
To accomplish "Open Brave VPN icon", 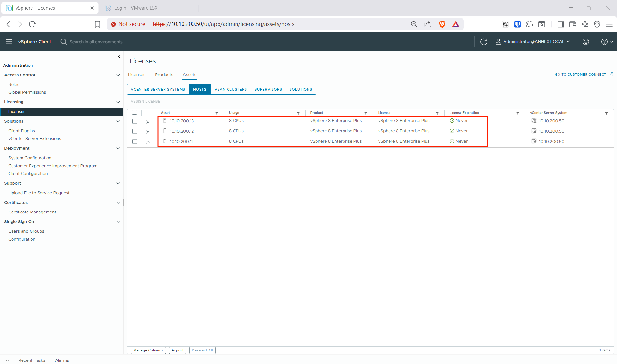I will pyautogui.click(x=597, y=24).
